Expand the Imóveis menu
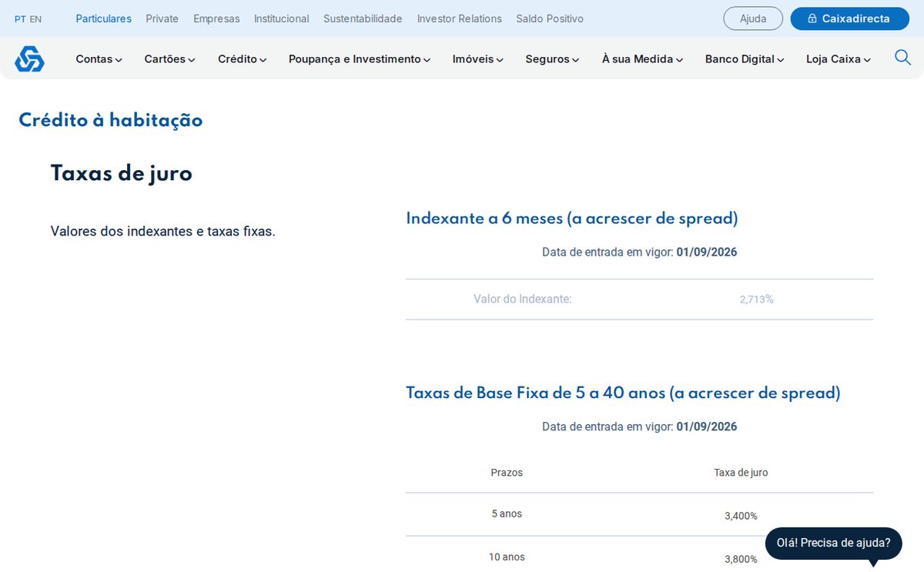 pyautogui.click(x=477, y=59)
